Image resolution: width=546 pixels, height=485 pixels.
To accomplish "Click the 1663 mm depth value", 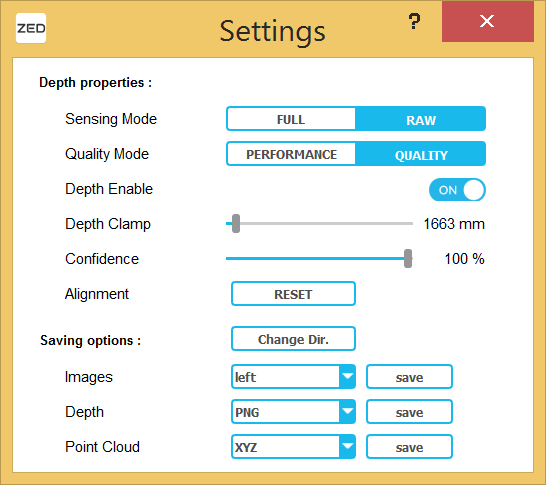I will pyautogui.click(x=454, y=224).
